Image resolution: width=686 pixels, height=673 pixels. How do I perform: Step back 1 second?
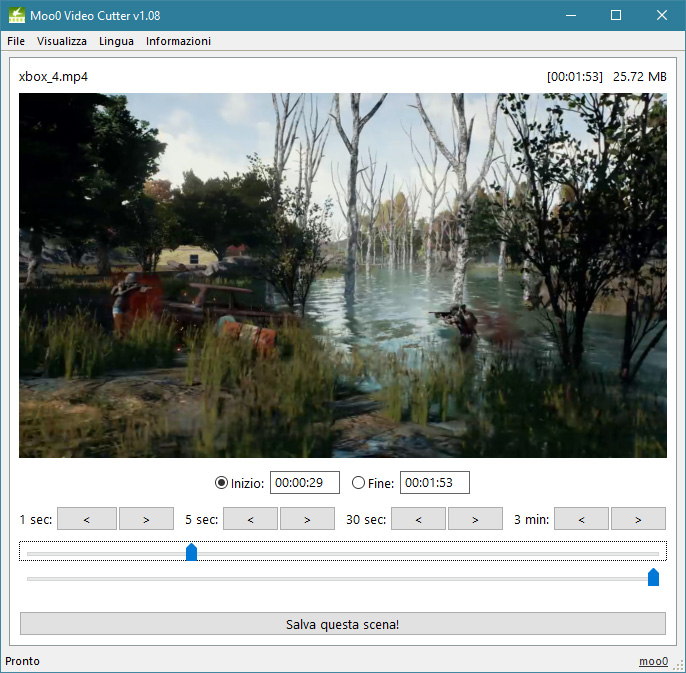pyautogui.click(x=87, y=519)
